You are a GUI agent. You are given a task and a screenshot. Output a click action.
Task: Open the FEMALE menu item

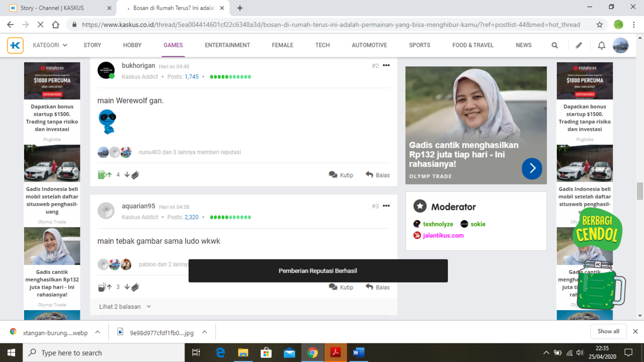tap(283, 45)
